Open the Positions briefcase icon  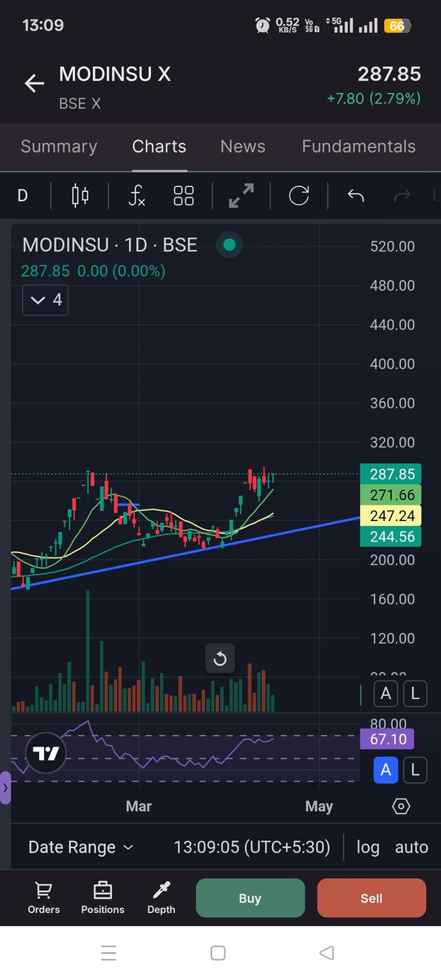pos(103,898)
